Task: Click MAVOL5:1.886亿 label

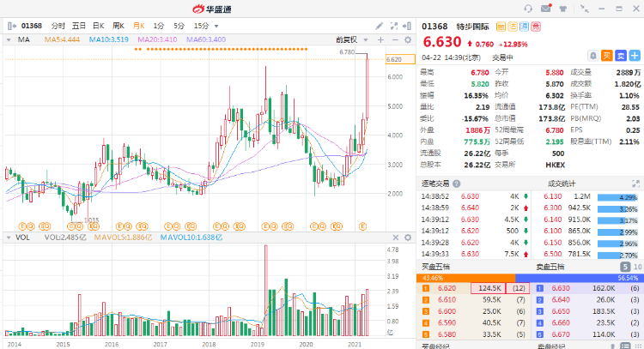Action: [x=123, y=238]
